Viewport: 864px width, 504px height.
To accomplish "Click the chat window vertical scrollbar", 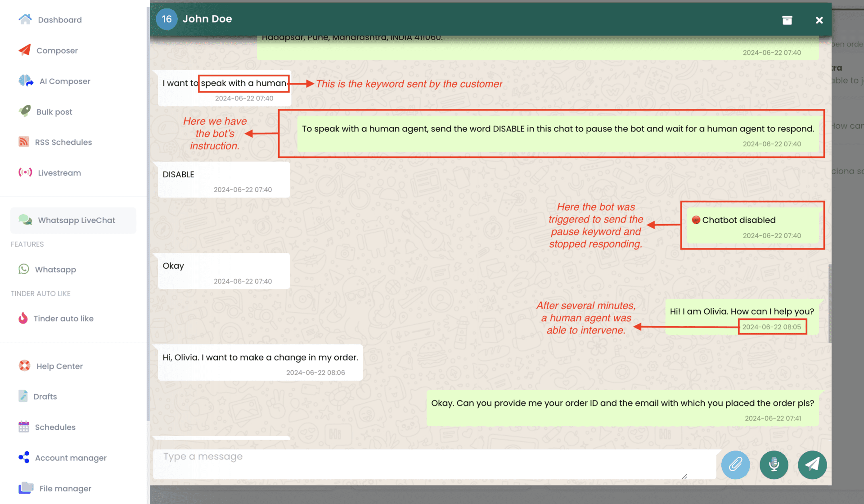I will pyautogui.click(x=829, y=302).
